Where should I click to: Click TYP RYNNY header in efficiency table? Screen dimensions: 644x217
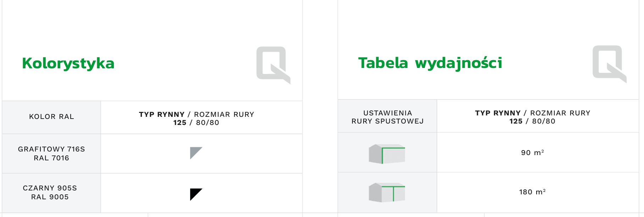pyautogui.click(x=498, y=113)
